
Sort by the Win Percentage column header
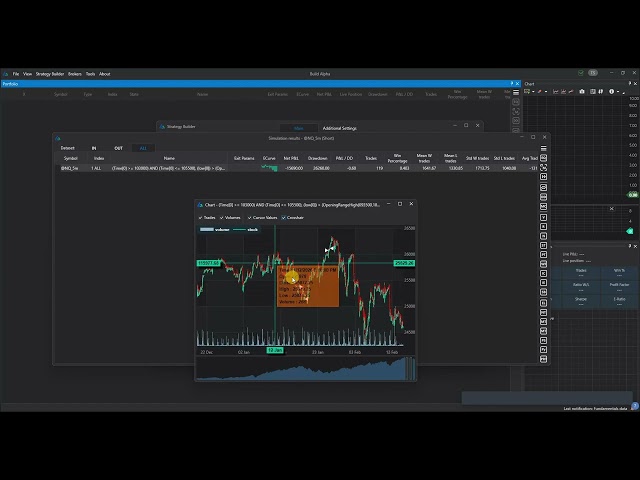398,158
